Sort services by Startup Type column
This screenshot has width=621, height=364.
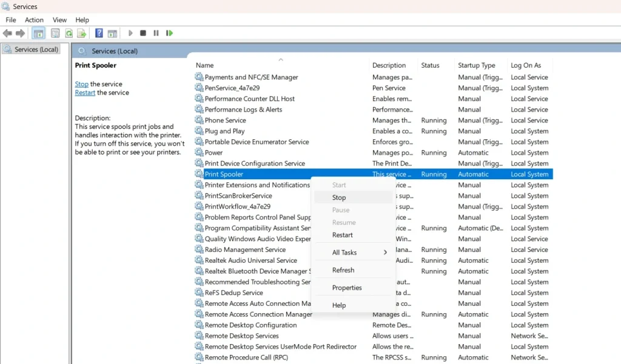click(x=477, y=65)
